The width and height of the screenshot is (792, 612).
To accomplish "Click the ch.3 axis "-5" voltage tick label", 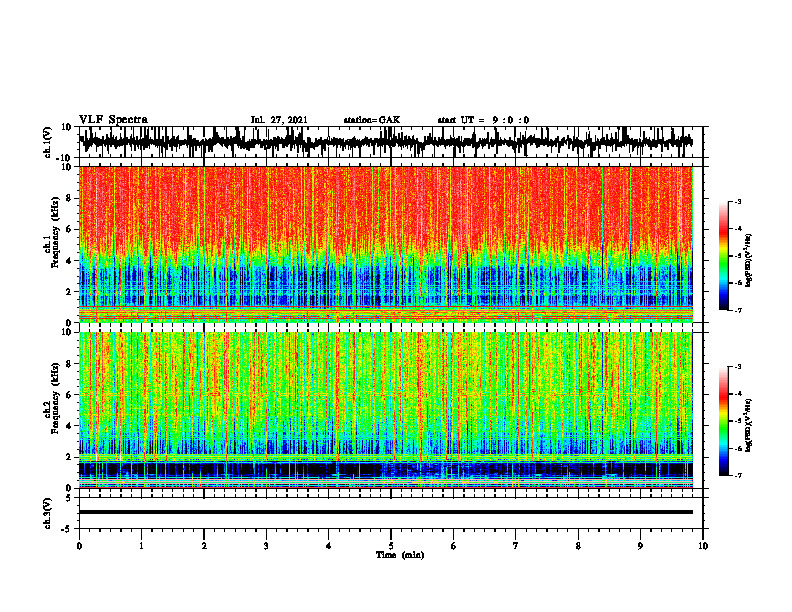I will 67,529.
